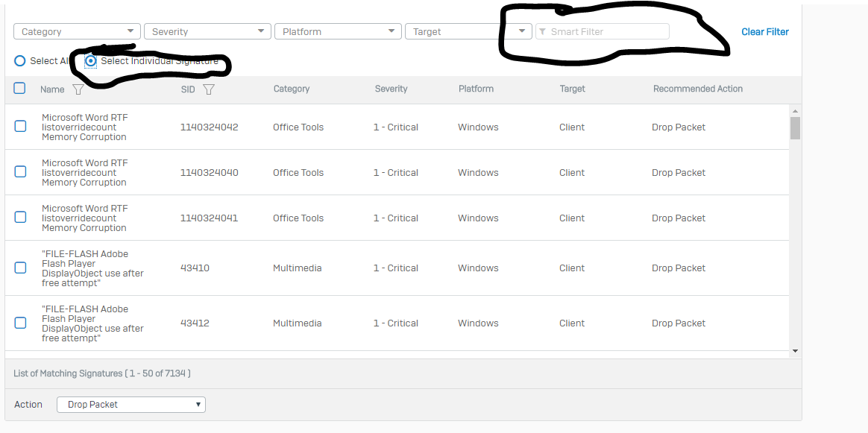Check the row with SID 43410
Viewport: 868px width, 433px height.
click(x=20, y=268)
